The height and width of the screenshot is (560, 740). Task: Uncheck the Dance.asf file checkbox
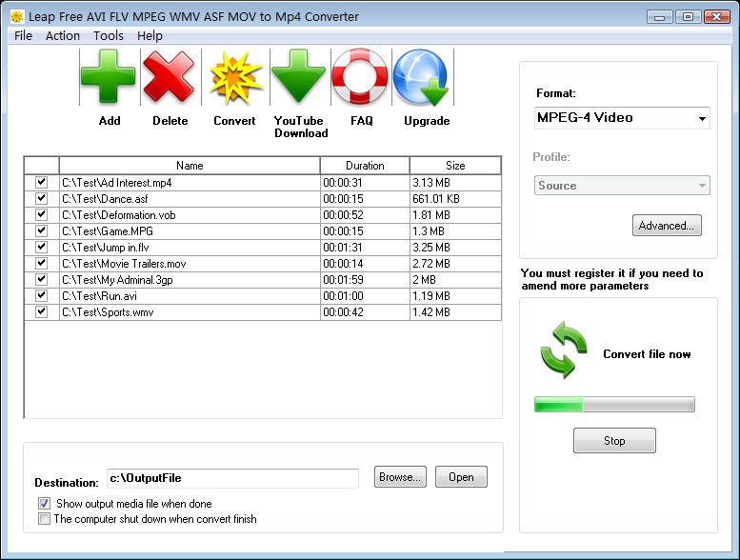click(42, 198)
